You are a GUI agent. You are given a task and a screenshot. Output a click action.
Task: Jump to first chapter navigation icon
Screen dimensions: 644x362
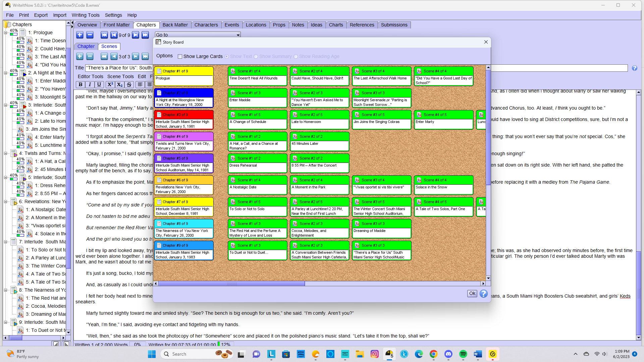(104, 35)
